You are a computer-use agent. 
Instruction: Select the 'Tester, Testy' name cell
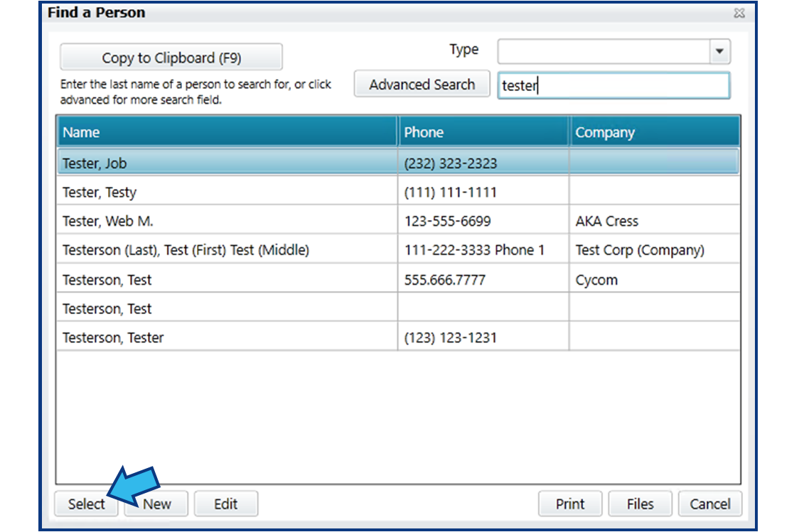227,192
